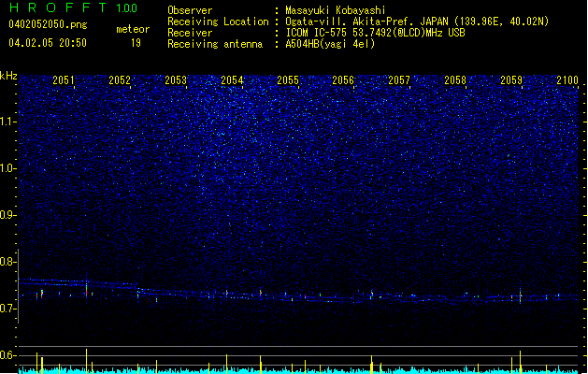Click the 2058 time marker

[455, 80]
